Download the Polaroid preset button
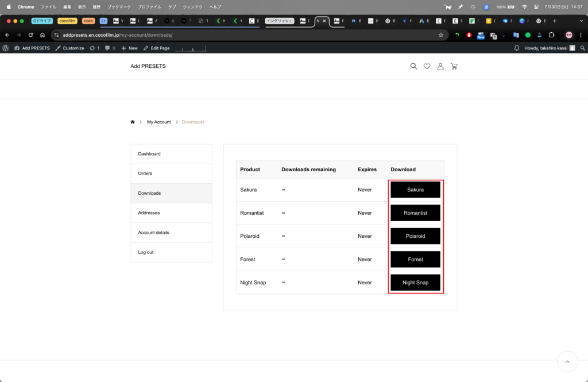 pyautogui.click(x=415, y=236)
